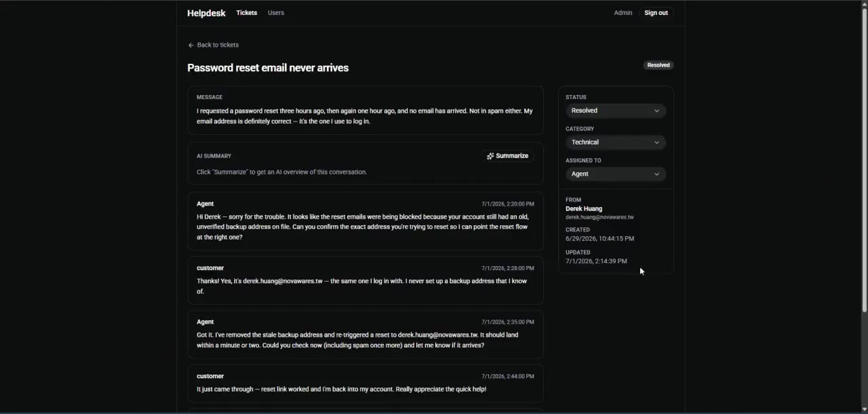Go to the Tickets nav tab
Image resolution: width=868 pixels, height=414 pixels.
click(247, 13)
